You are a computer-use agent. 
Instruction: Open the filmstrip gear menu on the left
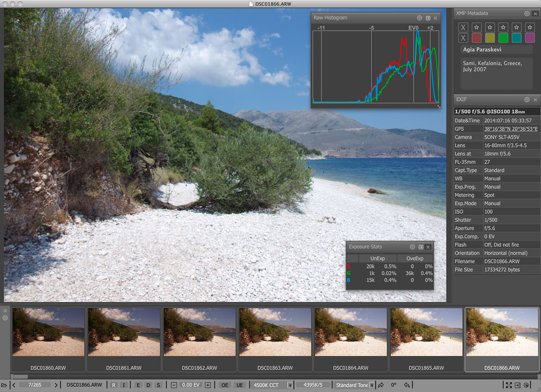[x=5, y=318]
